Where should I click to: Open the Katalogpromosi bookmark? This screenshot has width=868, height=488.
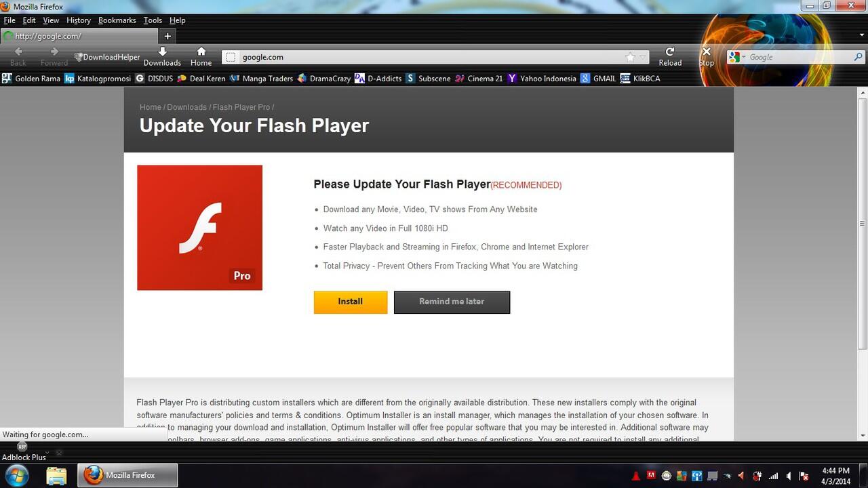[98, 79]
